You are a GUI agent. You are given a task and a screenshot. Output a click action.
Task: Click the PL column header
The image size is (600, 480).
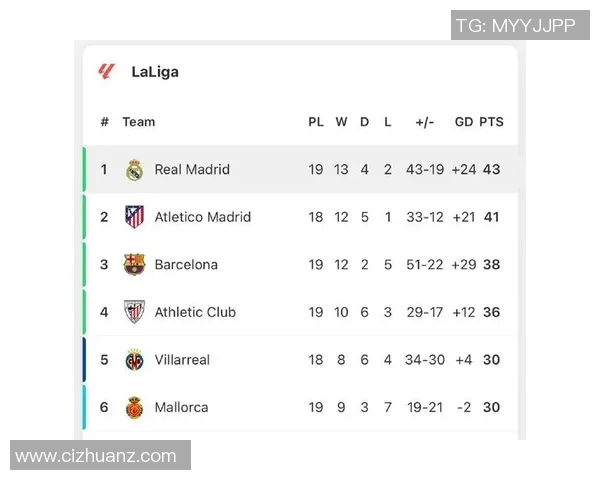(x=316, y=122)
